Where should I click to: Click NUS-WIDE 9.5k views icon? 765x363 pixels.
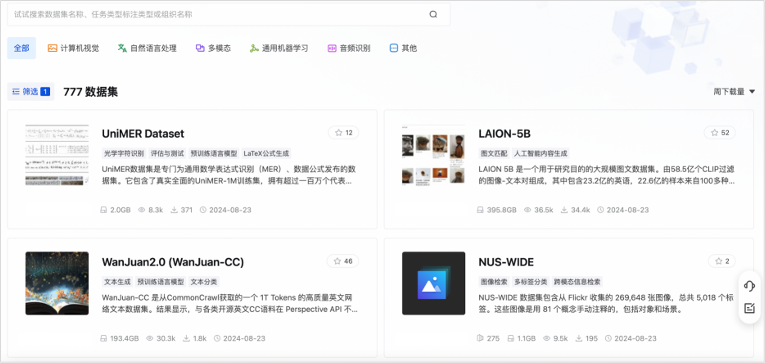coord(547,338)
